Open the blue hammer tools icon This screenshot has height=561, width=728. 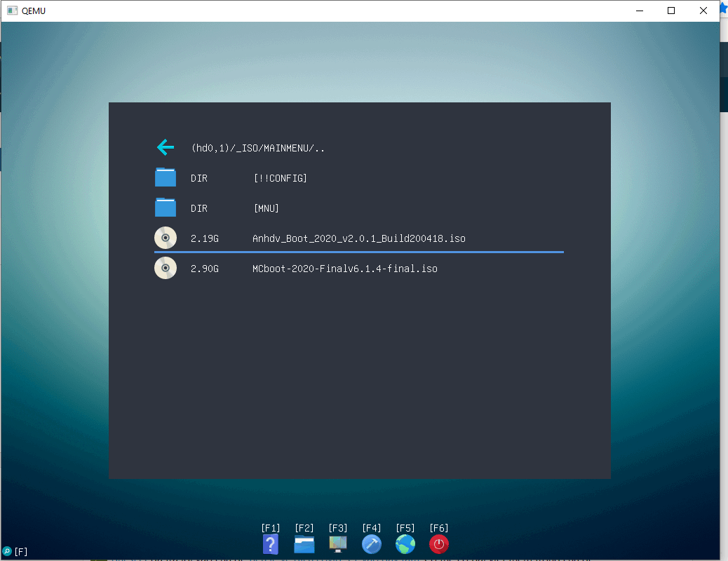point(372,544)
